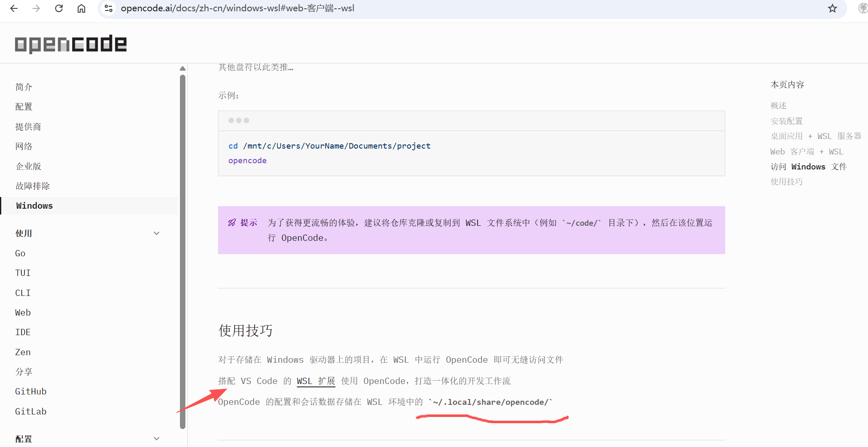Open the WSL 扩展 link

pos(316,381)
